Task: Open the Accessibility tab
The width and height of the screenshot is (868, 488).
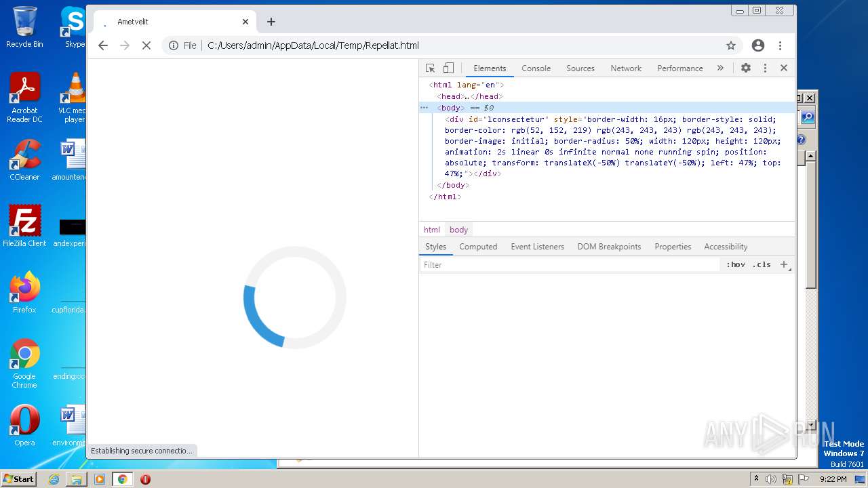Action: 726,247
